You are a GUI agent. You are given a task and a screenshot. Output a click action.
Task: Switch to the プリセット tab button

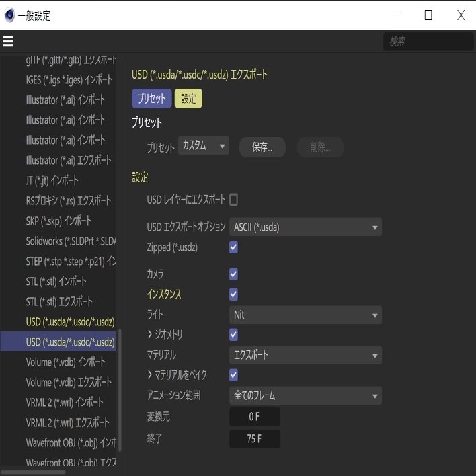(152, 98)
